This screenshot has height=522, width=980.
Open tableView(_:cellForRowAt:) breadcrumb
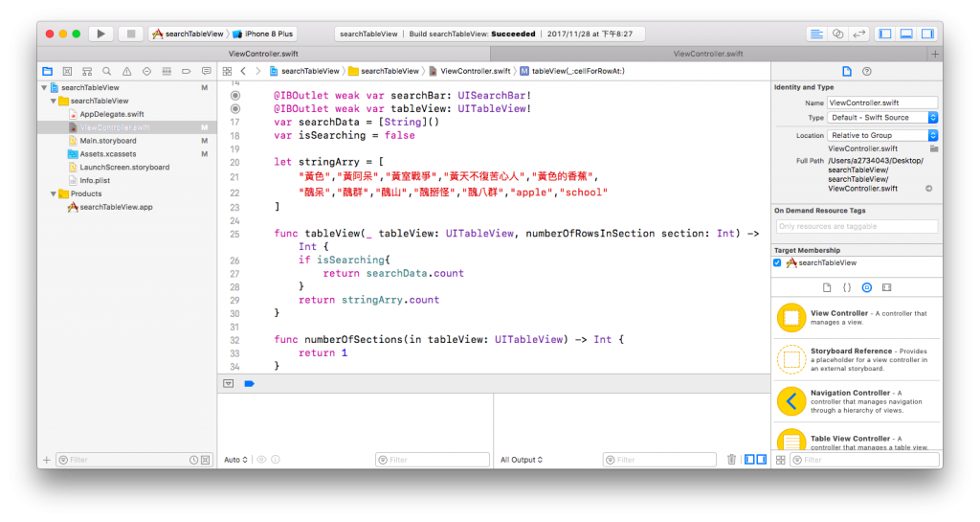pyautogui.click(x=572, y=71)
